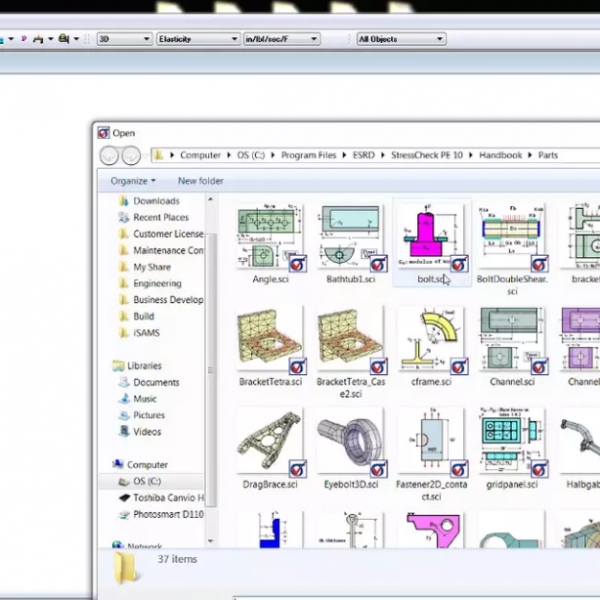Click the folder icon in the address bar

tap(158, 155)
